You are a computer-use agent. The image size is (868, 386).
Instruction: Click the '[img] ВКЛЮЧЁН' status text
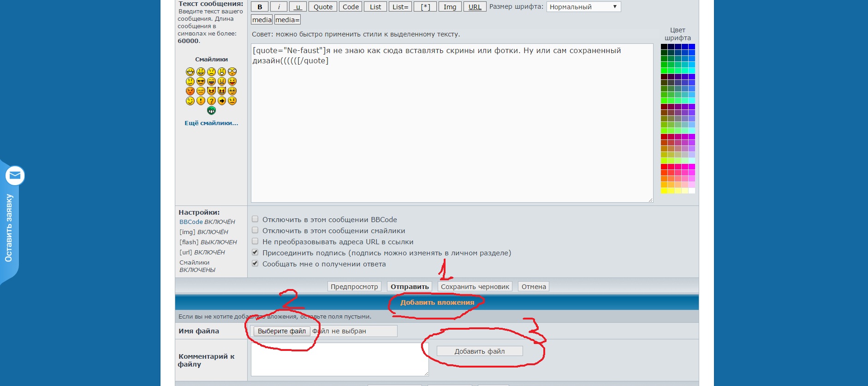[x=204, y=232]
